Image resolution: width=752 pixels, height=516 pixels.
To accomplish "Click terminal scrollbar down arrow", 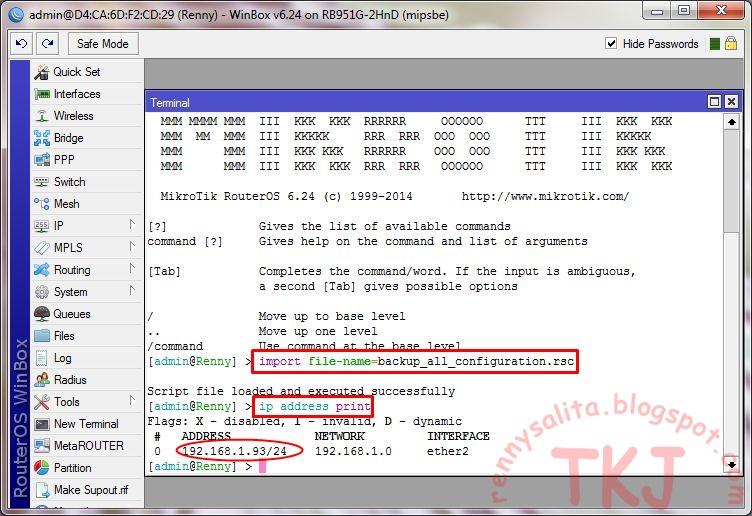I will pyautogui.click(x=731, y=464).
